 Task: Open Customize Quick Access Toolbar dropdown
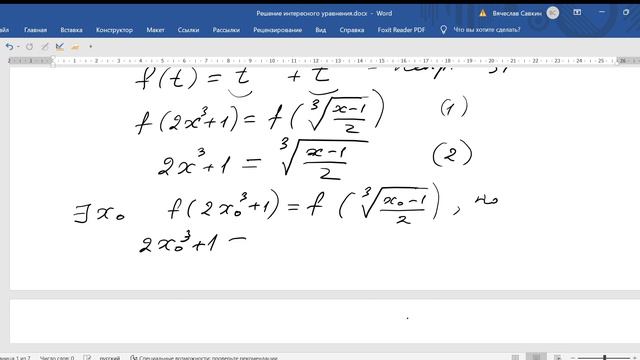point(91,47)
